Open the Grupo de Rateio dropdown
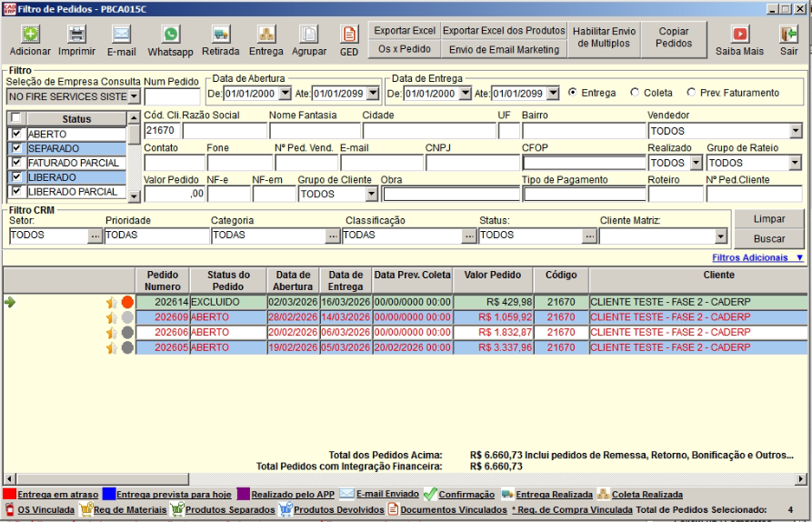812x522 pixels. pos(795,163)
